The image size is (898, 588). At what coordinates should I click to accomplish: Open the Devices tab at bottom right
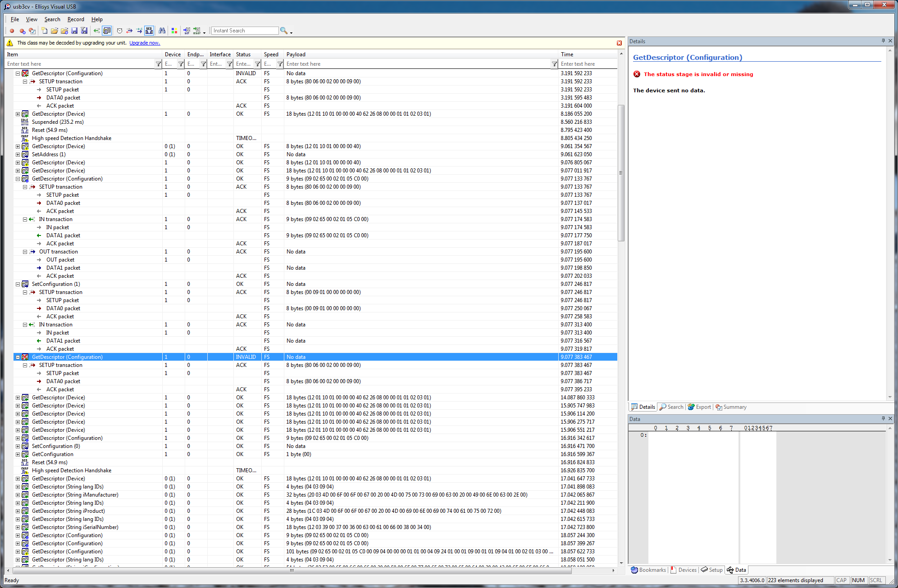click(x=684, y=570)
